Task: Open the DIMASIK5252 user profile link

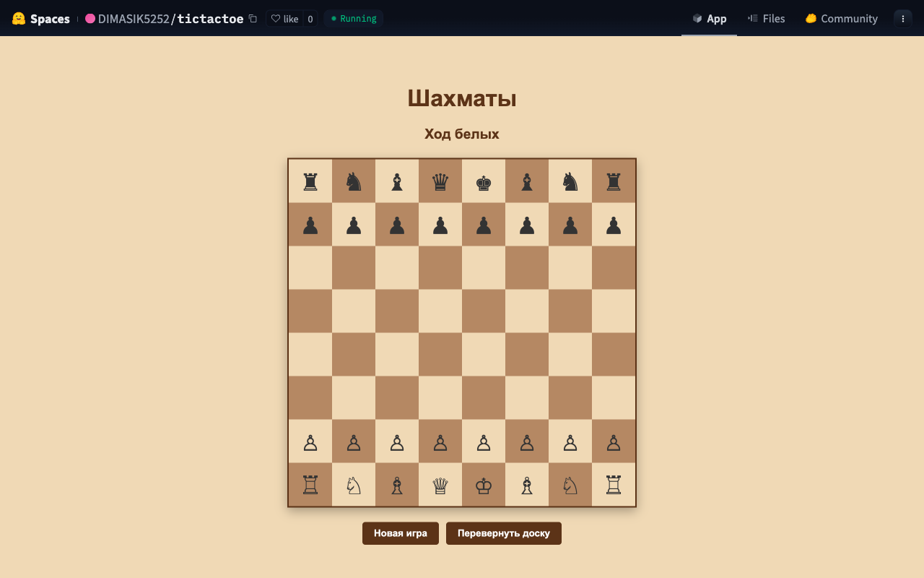Action: (133, 19)
